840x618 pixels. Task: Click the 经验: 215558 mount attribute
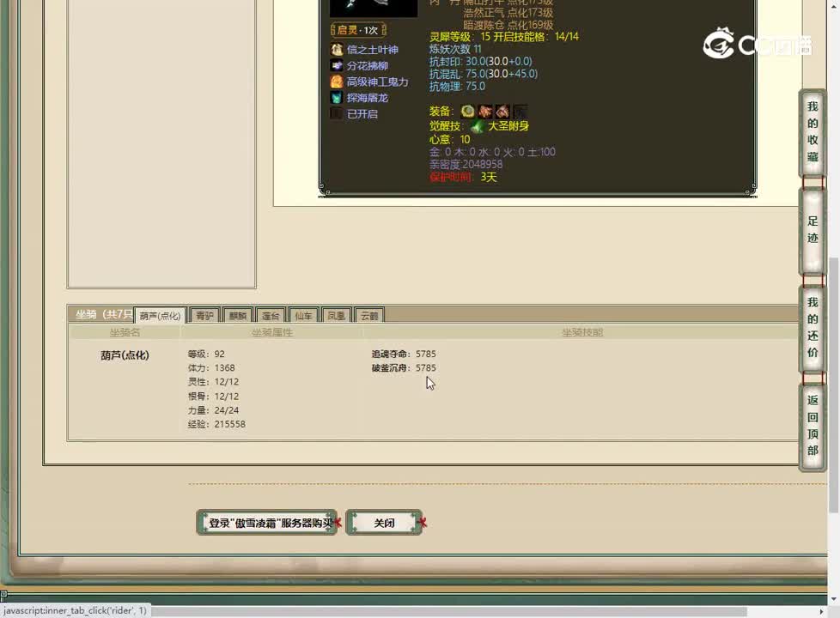pos(216,424)
